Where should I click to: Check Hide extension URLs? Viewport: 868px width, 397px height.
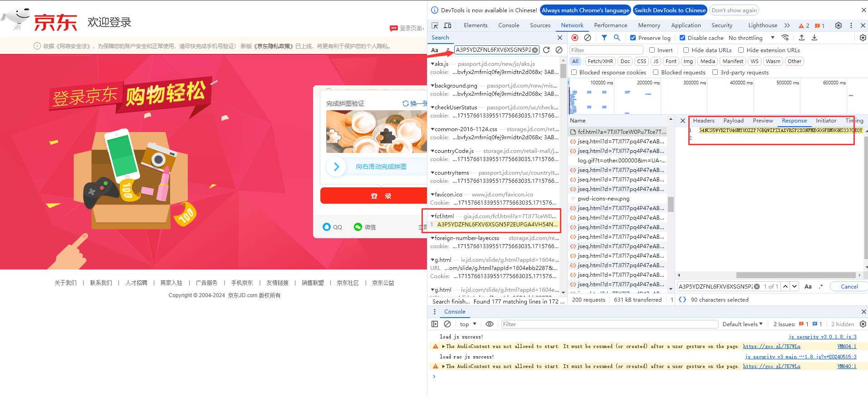[741, 50]
